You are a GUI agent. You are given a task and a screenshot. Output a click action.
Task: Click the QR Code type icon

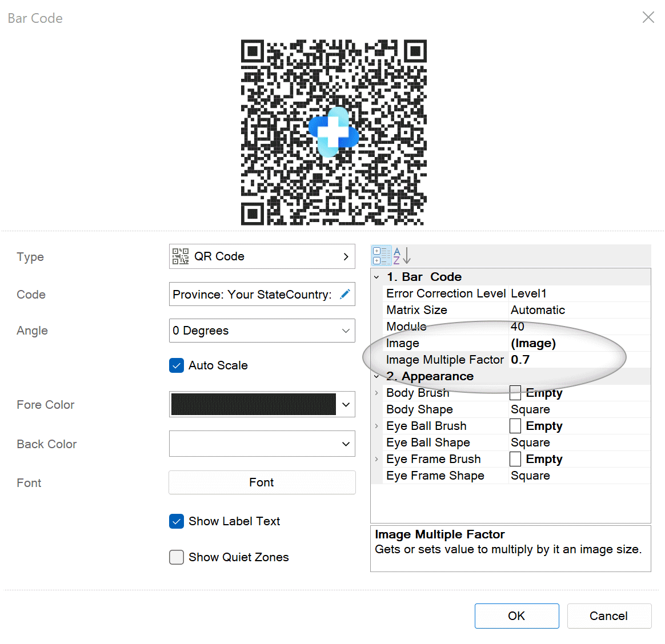(180, 256)
